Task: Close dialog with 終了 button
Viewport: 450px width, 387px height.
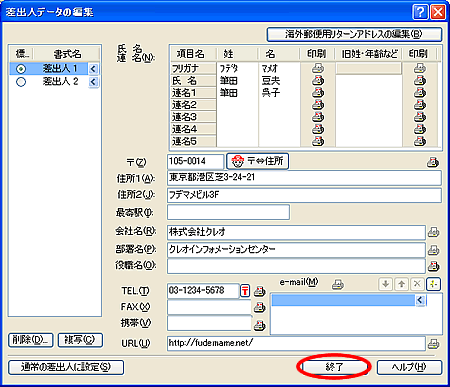Action: pyautogui.click(x=334, y=367)
